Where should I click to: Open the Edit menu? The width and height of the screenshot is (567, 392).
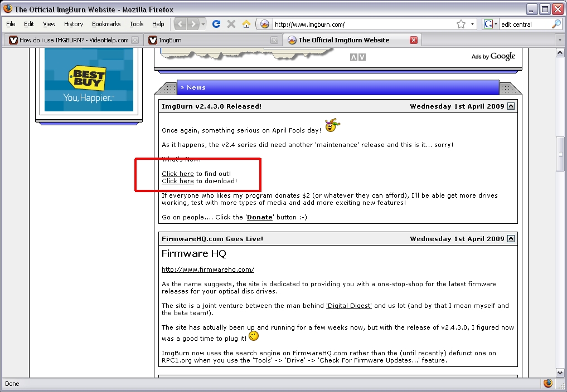29,24
